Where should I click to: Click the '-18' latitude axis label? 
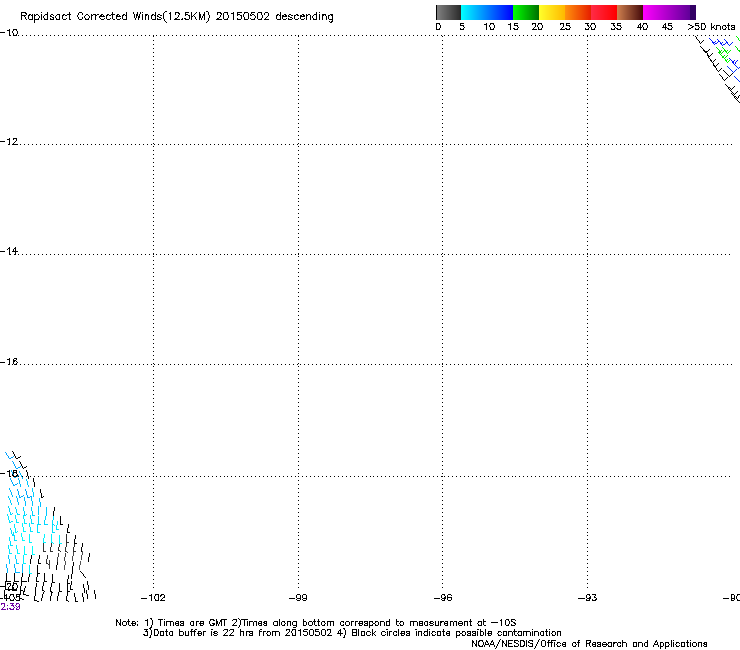pos(9,473)
